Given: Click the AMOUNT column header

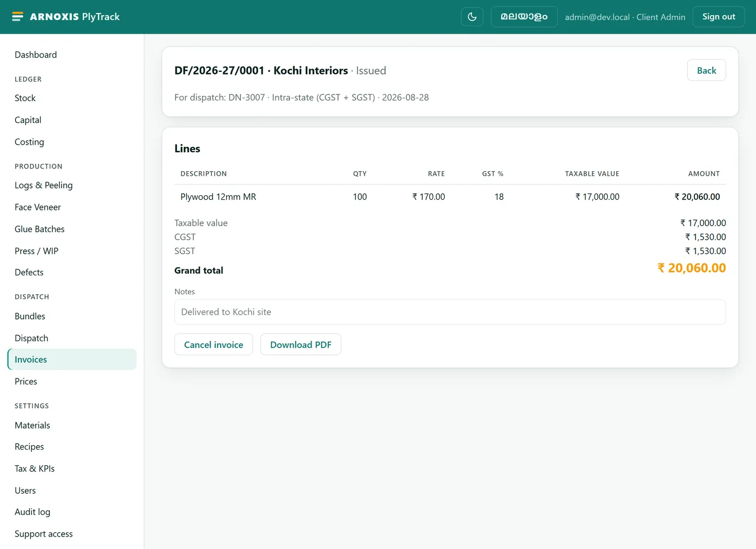Looking at the screenshot, I should pos(704,174).
